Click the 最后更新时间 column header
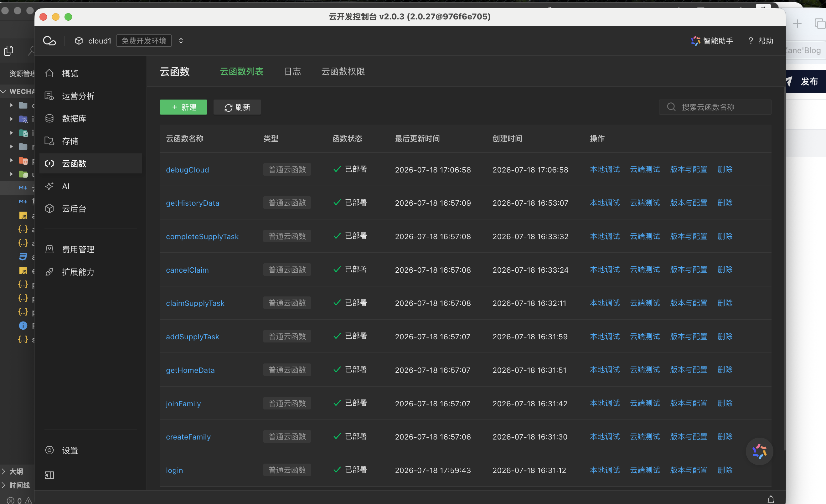This screenshot has width=826, height=504. (417, 139)
